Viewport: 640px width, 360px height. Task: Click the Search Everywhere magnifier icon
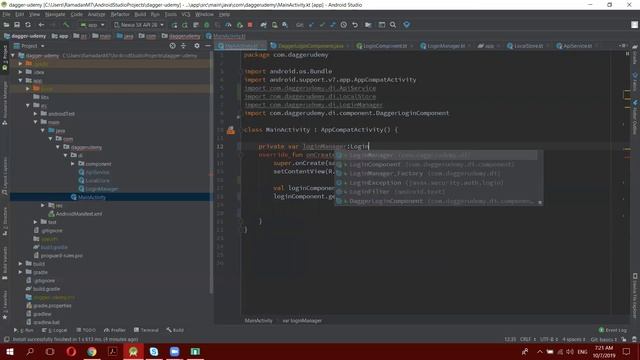tap(393, 25)
